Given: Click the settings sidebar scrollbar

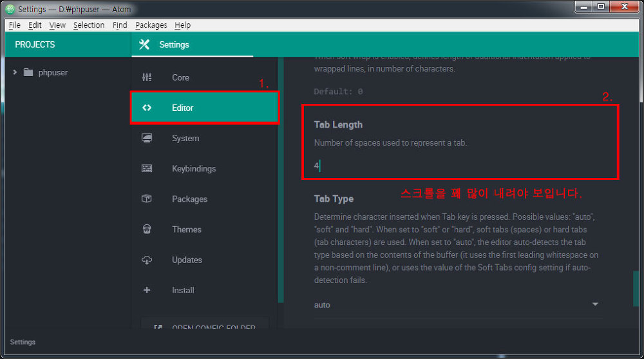Looking at the screenshot, I should click(x=281, y=180).
